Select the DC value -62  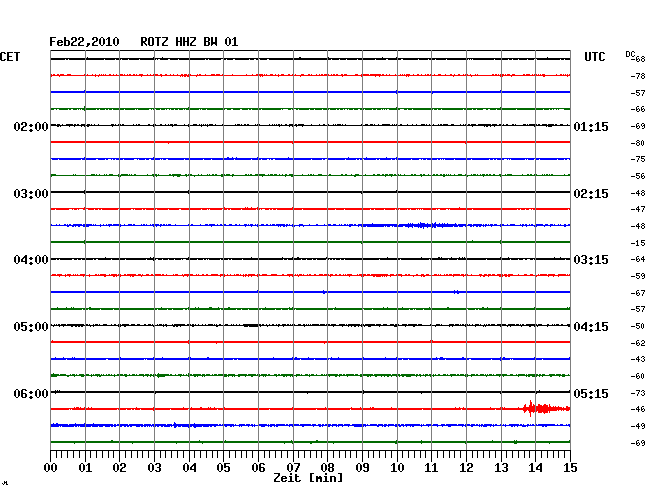(638, 343)
